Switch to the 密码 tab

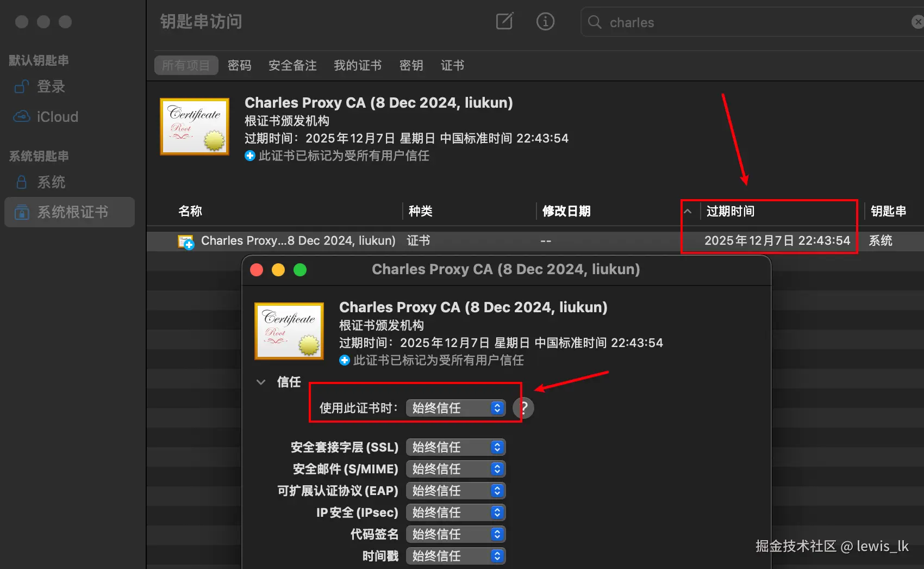coord(240,65)
